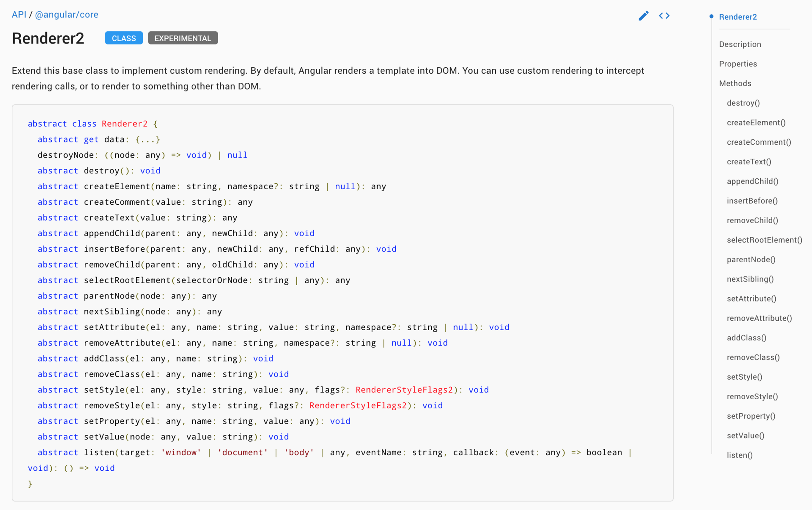Click RendererStyleFlags2 link in the removeStyle line
The width and height of the screenshot is (812, 510).
[358, 405]
